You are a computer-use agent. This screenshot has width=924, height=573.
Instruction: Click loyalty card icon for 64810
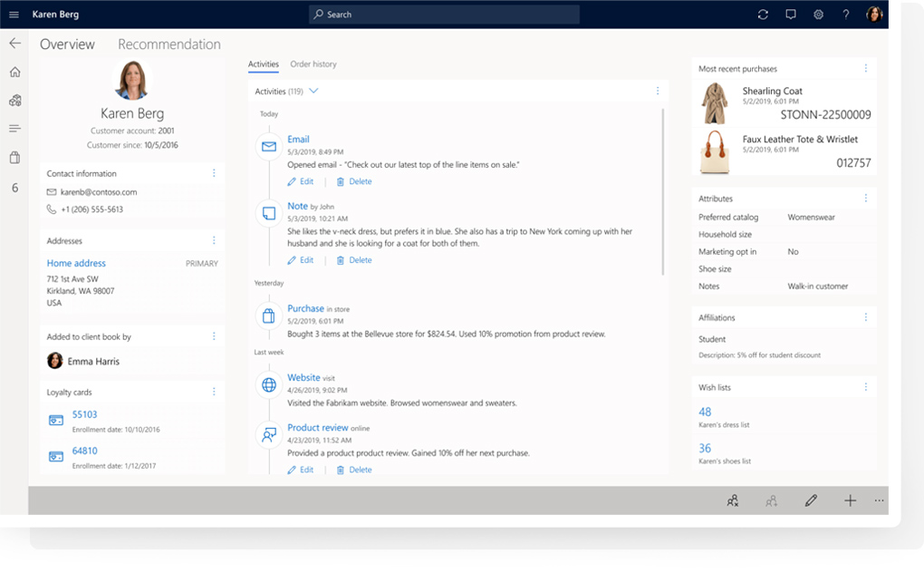click(x=56, y=457)
